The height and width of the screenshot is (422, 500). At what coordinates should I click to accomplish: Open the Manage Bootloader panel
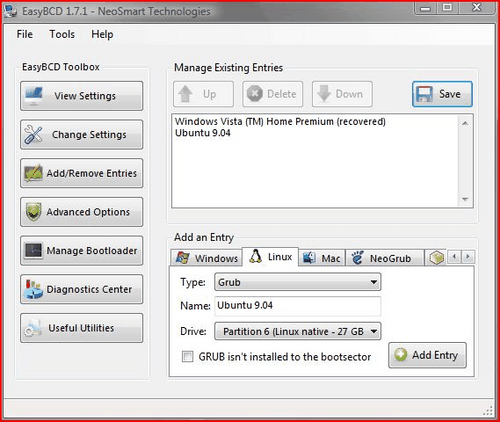click(x=81, y=251)
